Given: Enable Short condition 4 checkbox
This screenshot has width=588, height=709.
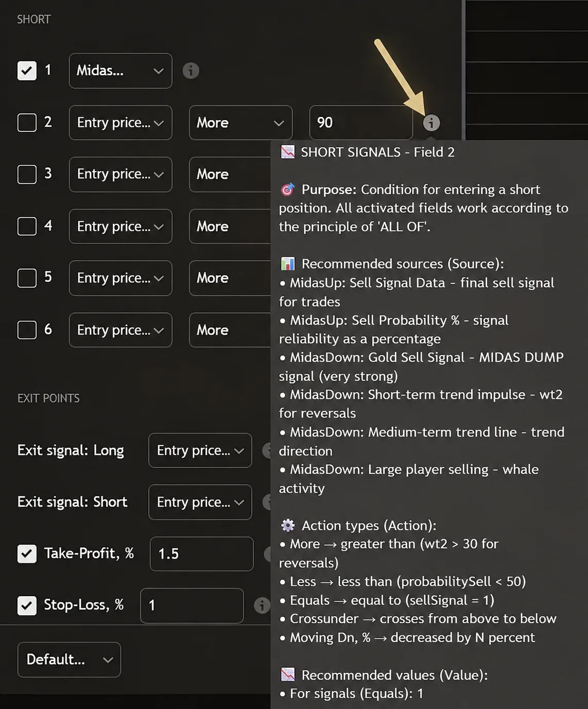Looking at the screenshot, I should click(x=27, y=226).
